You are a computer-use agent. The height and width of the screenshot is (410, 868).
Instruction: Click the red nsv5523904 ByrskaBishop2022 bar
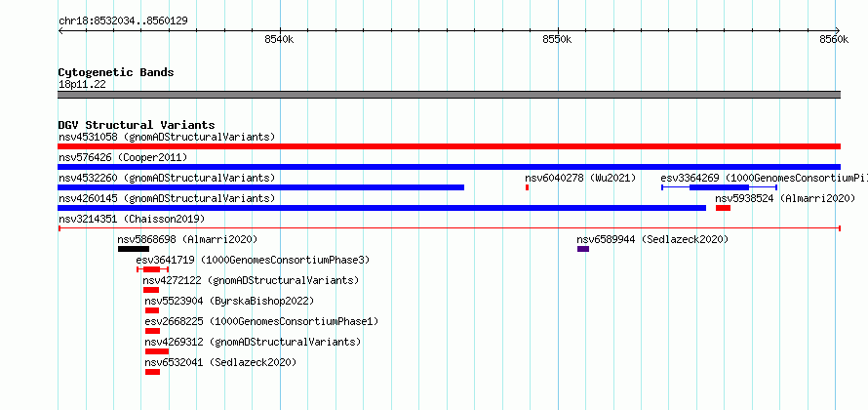[x=152, y=310]
